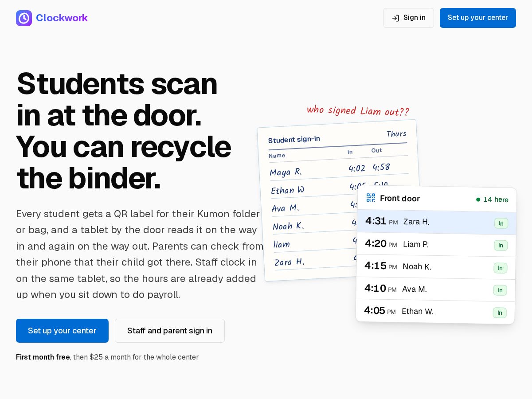The width and height of the screenshot is (532, 399).
Task: Open Staff and parent sign in
Action: pyautogui.click(x=170, y=331)
